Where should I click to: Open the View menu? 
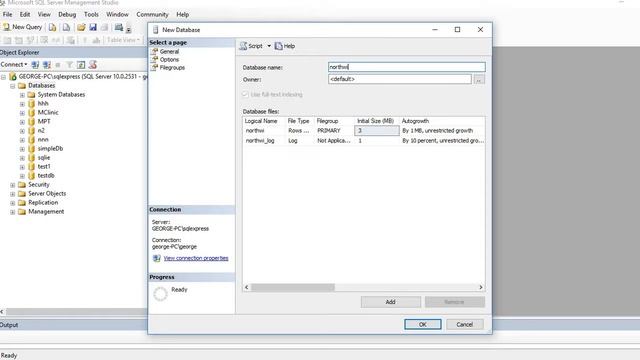[x=44, y=14]
